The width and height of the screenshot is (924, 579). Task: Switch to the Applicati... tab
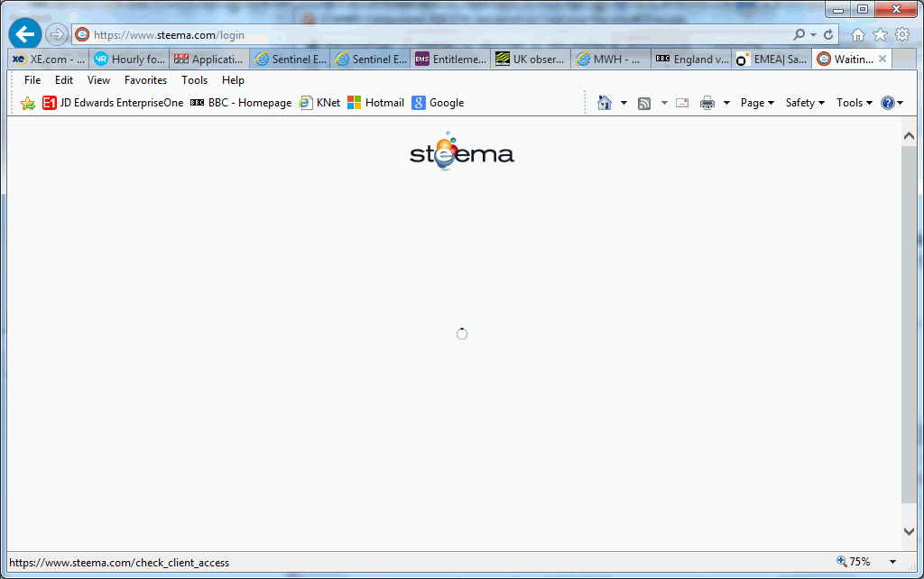click(209, 59)
